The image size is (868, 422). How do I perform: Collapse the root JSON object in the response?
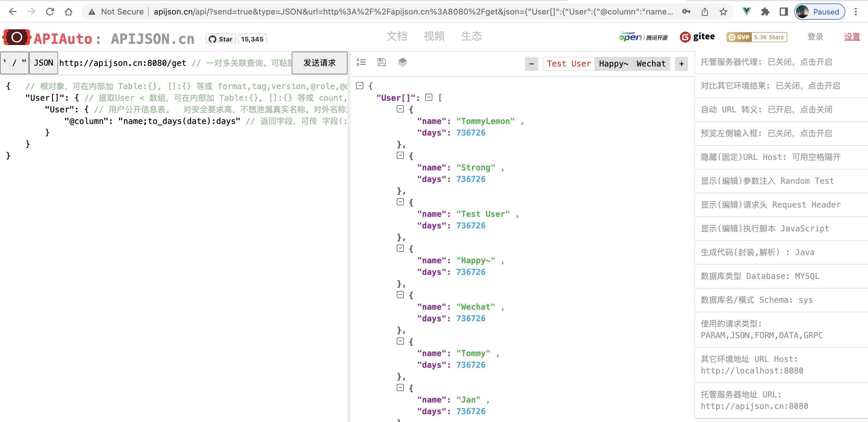pyautogui.click(x=360, y=86)
